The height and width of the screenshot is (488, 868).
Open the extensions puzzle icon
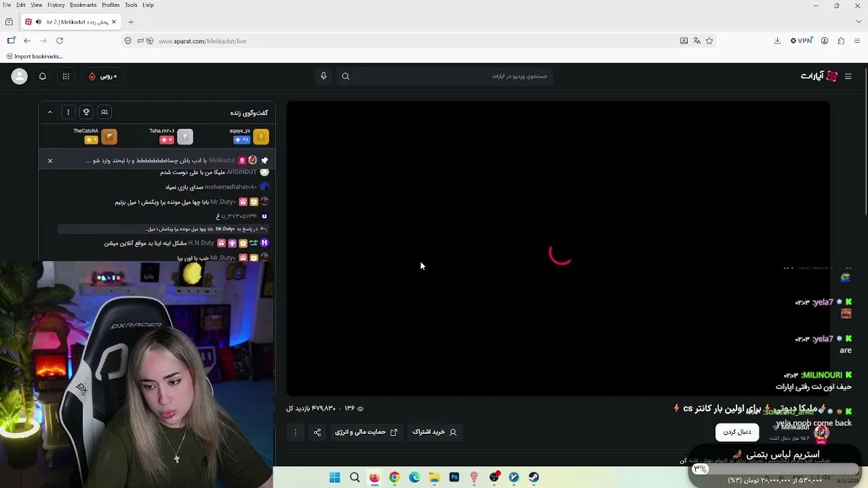pos(841,41)
